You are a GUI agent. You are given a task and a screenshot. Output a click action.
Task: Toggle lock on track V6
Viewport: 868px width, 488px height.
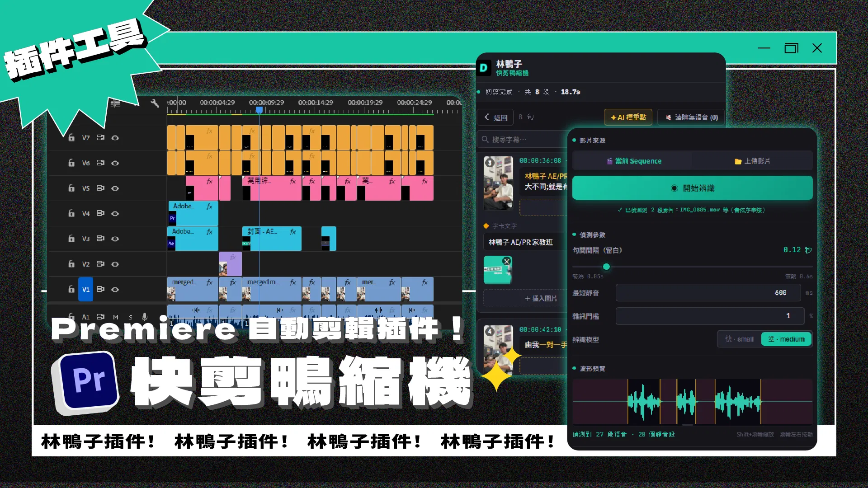(x=71, y=163)
